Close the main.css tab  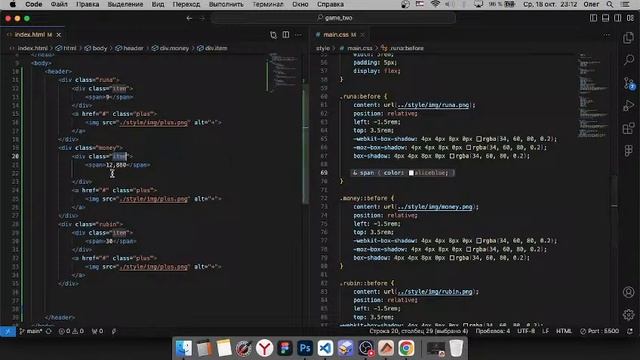[x=362, y=35]
